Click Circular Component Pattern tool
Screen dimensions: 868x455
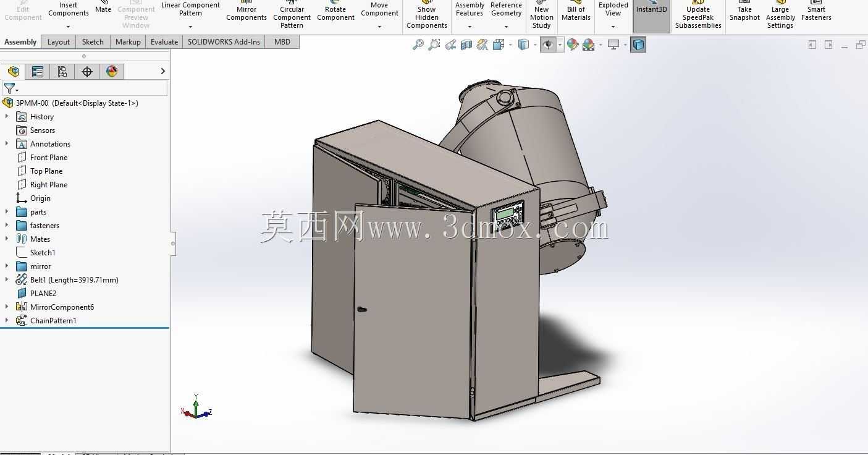(292, 15)
